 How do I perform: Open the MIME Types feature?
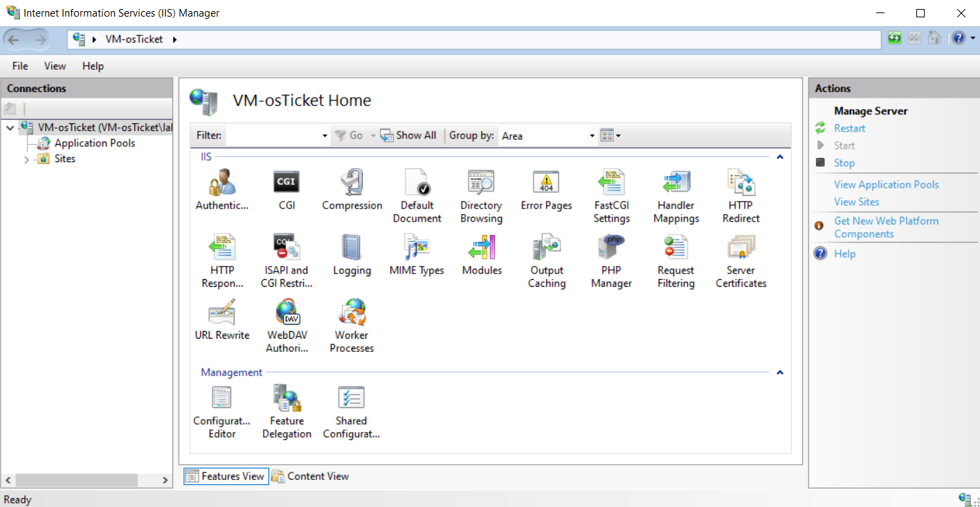coord(417,256)
